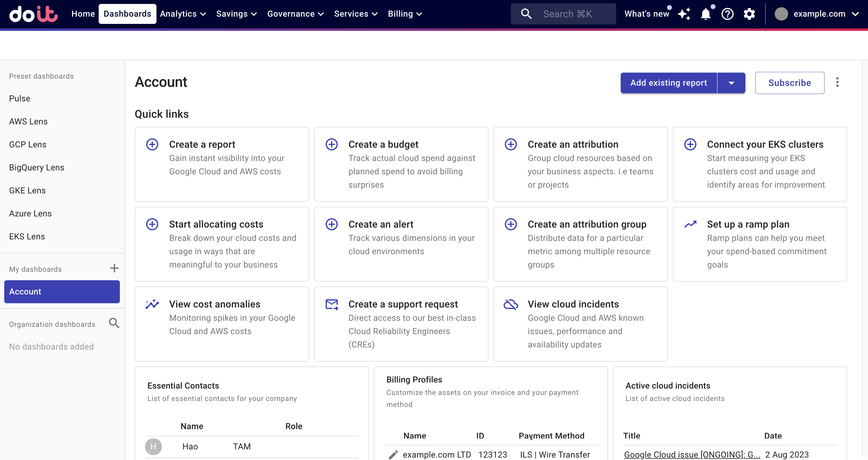868x460 pixels.
Task: Select the Account dashboard in sidebar
Action: click(x=62, y=291)
